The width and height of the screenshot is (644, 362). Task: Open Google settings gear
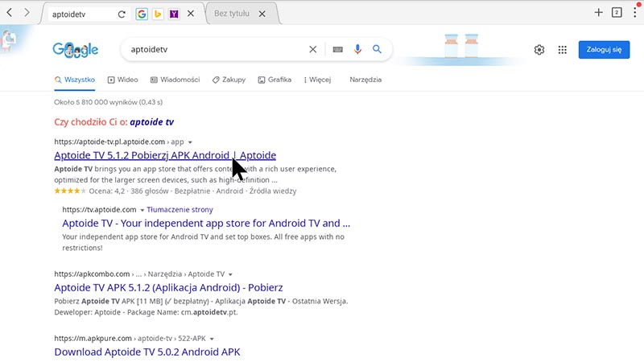tap(539, 50)
